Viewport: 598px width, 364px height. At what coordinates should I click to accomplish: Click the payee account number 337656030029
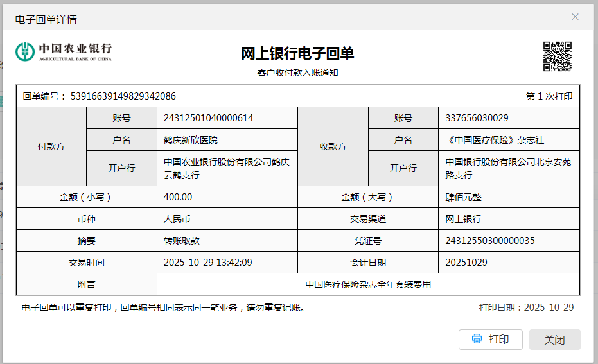tap(477, 118)
